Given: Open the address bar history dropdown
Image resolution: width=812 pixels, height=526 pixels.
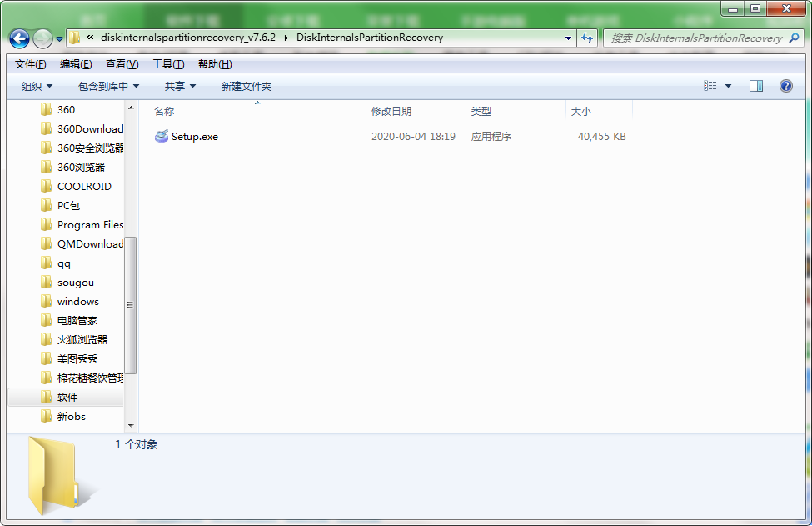Looking at the screenshot, I should [x=568, y=38].
